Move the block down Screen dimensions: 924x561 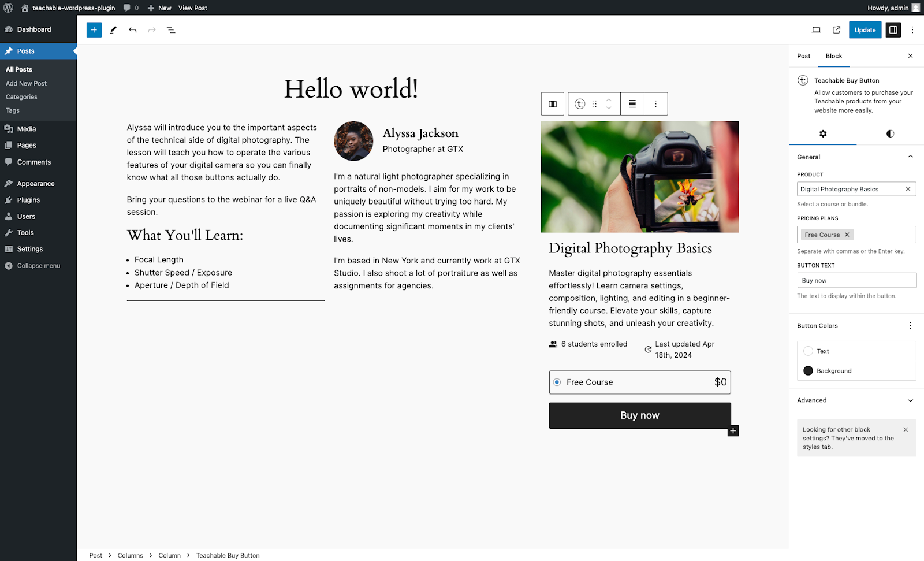[x=609, y=108]
